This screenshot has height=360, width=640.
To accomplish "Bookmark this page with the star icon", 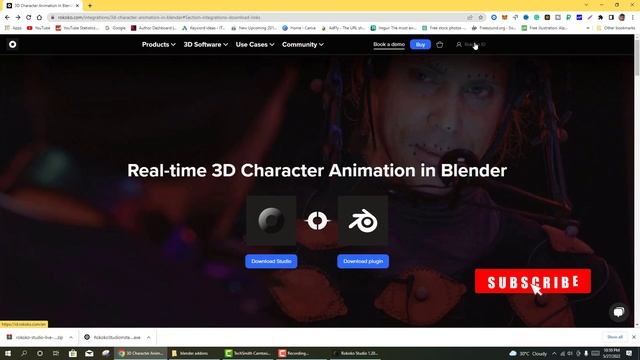I will (481, 18).
